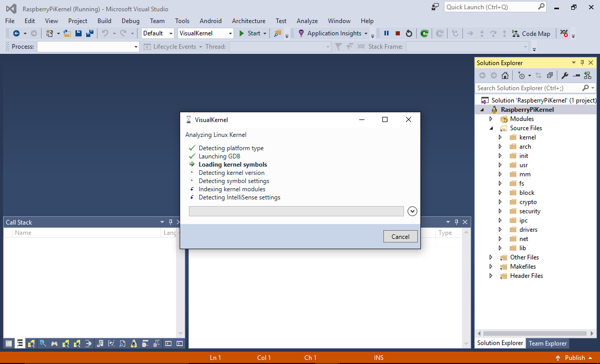Viewport: 600px width, 364px height.
Task: Select the arch folder
Action: 525,147
